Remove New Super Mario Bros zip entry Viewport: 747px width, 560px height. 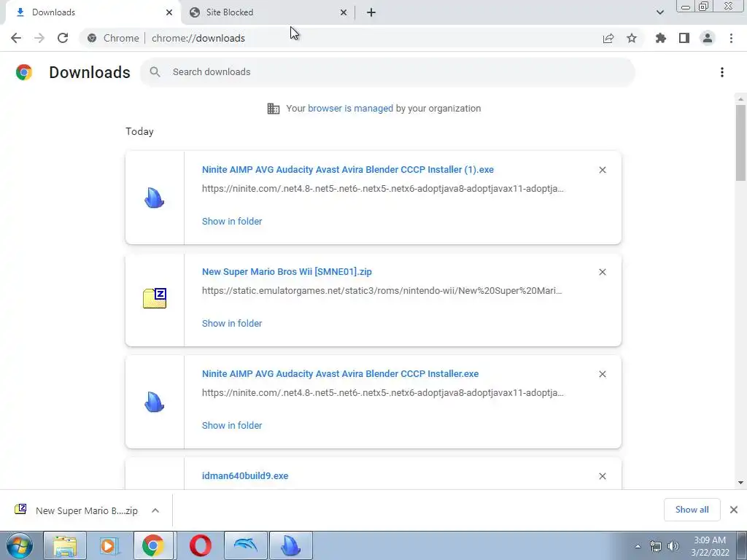[x=603, y=272]
